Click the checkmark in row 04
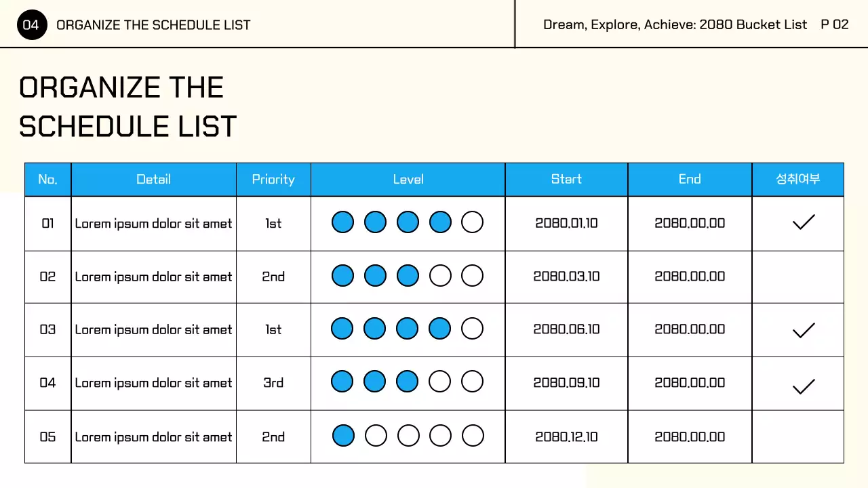This screenshot has height=488, width=868. click(x=804, y=386)
